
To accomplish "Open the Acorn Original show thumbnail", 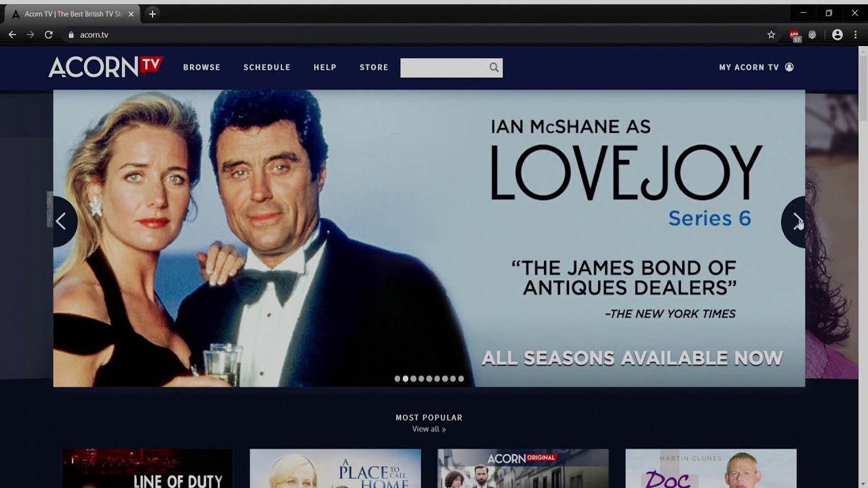I will (x=523, y=468).
